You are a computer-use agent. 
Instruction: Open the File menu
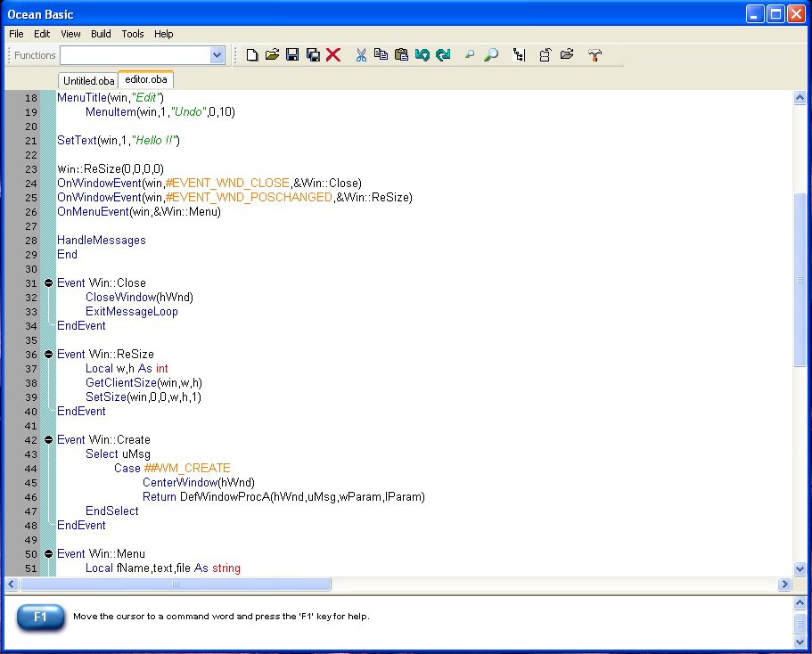(16, 34)
